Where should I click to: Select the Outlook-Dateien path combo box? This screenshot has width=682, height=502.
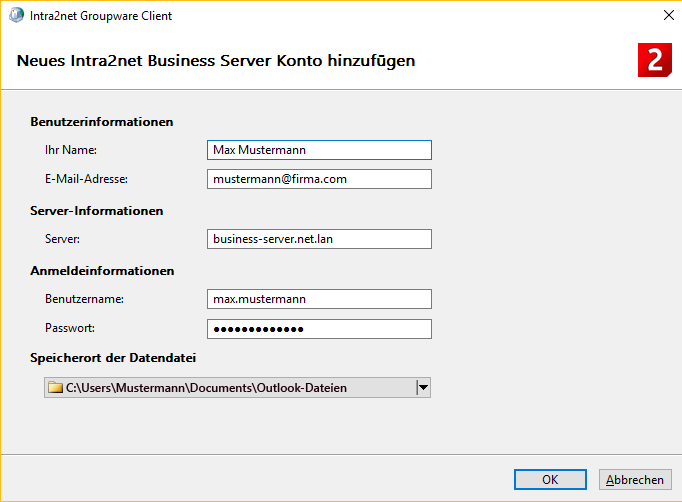click(x=230, y=388)
